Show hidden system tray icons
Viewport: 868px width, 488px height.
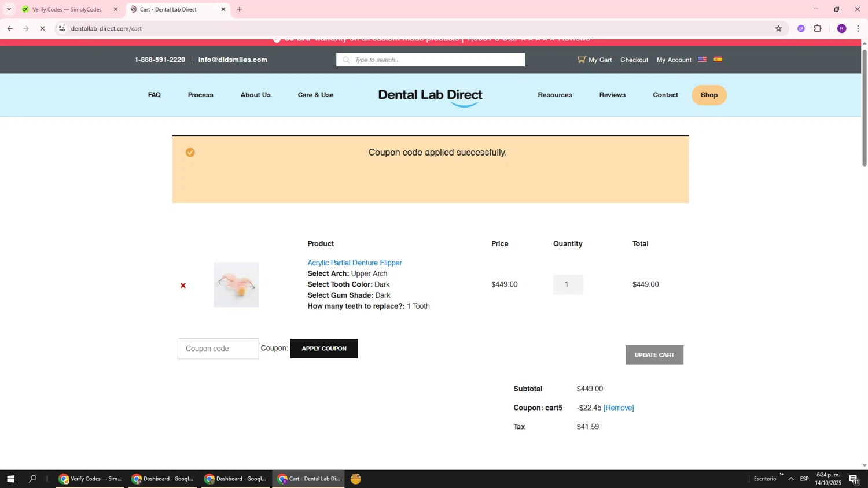791,479
